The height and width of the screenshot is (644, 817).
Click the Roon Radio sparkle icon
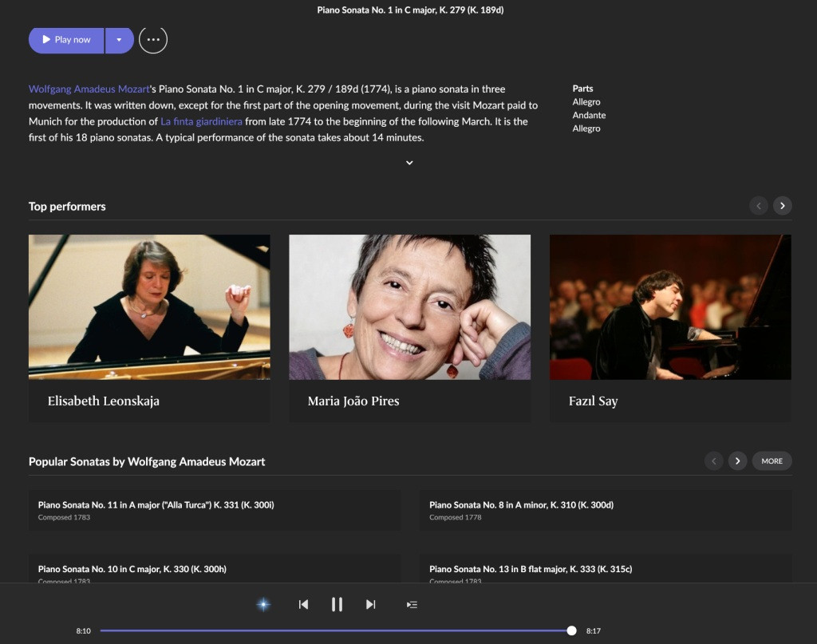[263, 604]
